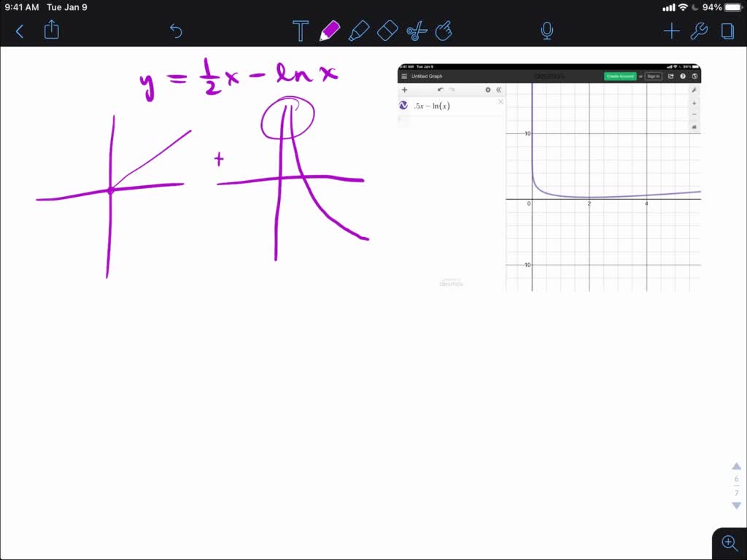Viewport: 747px width, 560px height.
Task: Select the Scissors selection tool
Action: tap(416, 31)
